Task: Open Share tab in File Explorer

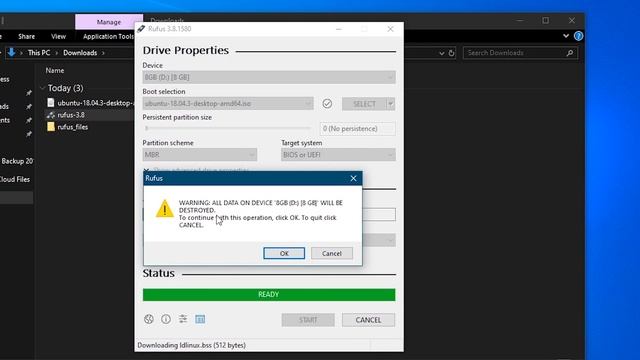Action: [x=27, y=36]
